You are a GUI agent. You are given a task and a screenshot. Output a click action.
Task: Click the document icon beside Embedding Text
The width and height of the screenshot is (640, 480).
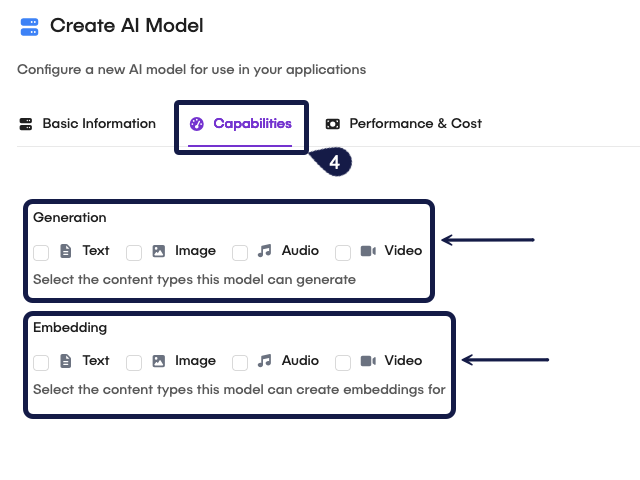tap(66, 361)
